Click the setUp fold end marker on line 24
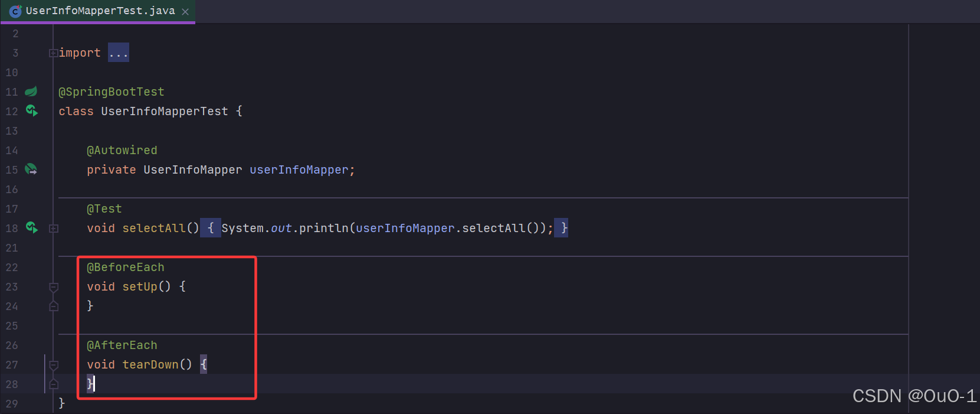This screenshot has height=414, width=980. tap(54, 307)
